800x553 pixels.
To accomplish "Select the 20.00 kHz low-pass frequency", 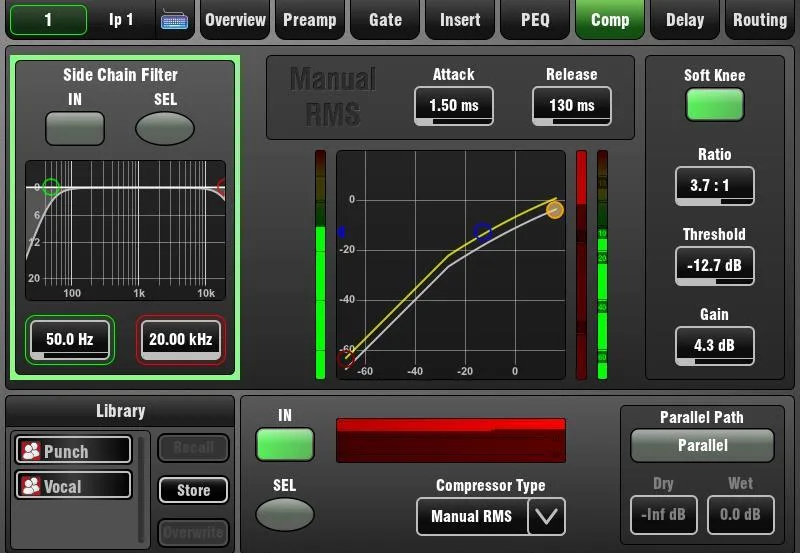I will click(x=181, y=340).
